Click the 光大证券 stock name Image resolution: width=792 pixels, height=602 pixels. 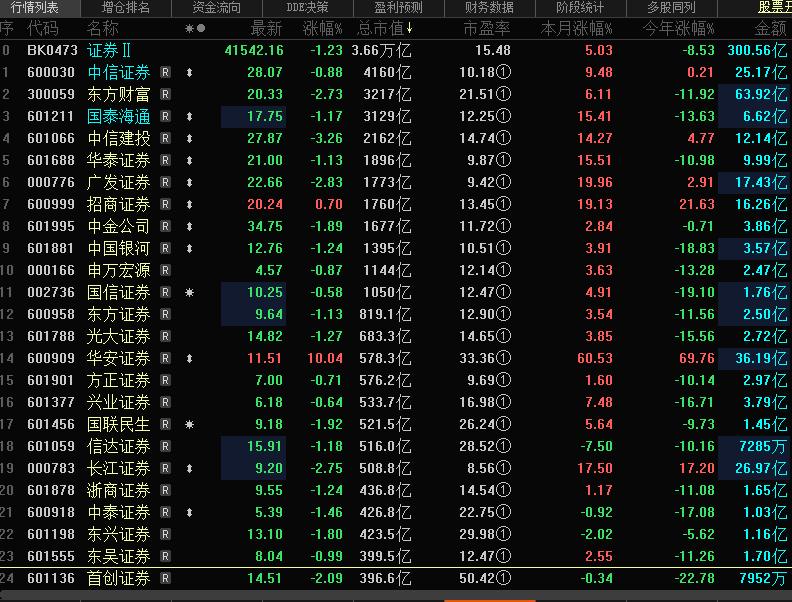pyautogui.click(x=119, y=336)
